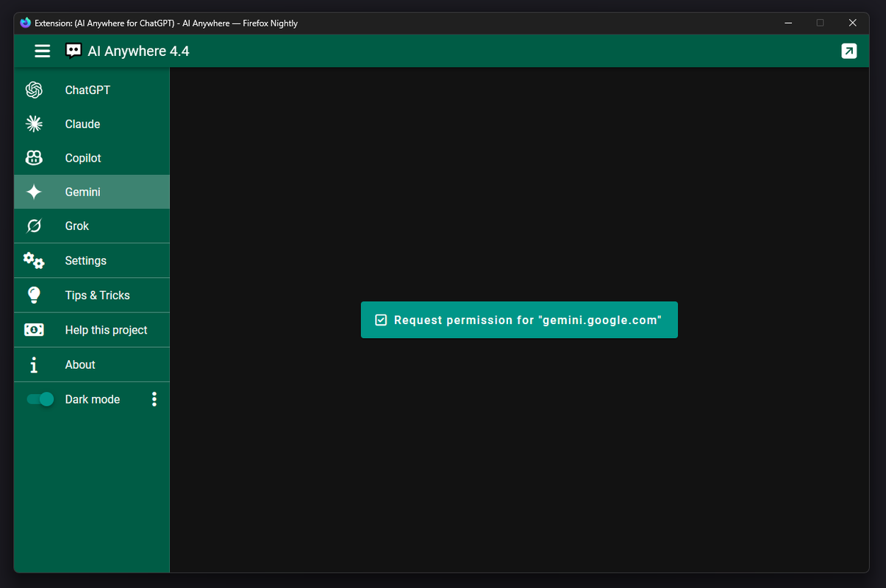This screenshot has width=886, height=588.
Task: Open Help this project entry
Action: (92, 330)
